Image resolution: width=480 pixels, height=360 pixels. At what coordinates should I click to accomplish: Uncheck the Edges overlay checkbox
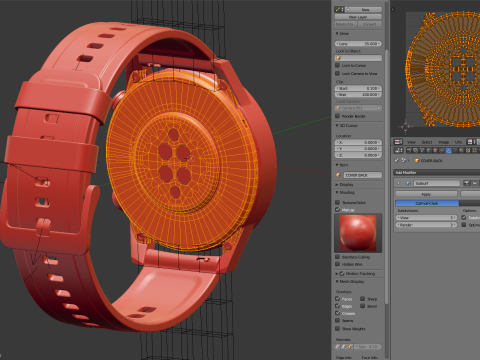pos(337,306)
